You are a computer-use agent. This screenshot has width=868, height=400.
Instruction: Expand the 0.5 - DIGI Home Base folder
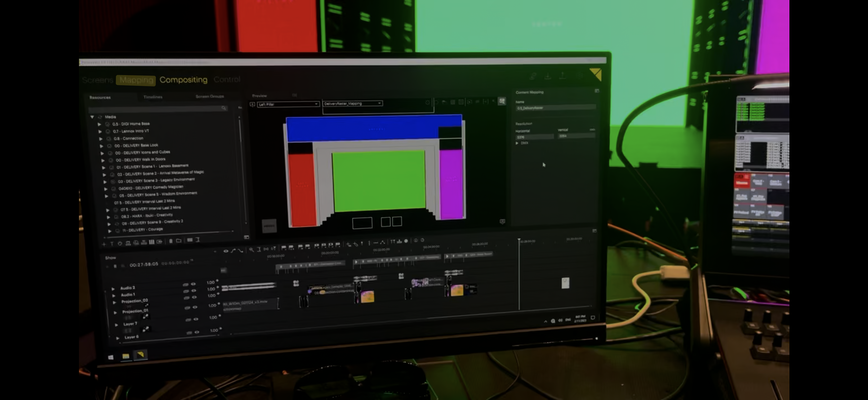tap(99, 124)
